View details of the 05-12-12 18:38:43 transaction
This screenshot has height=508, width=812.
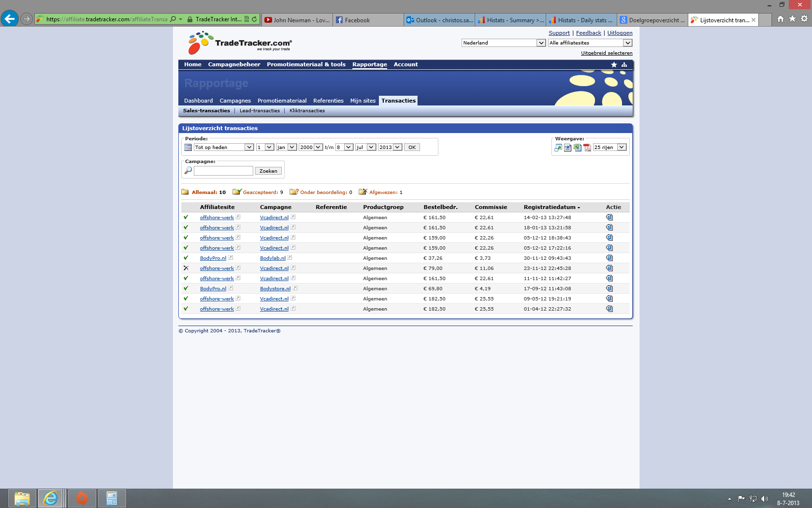click(x=609, y=238)
